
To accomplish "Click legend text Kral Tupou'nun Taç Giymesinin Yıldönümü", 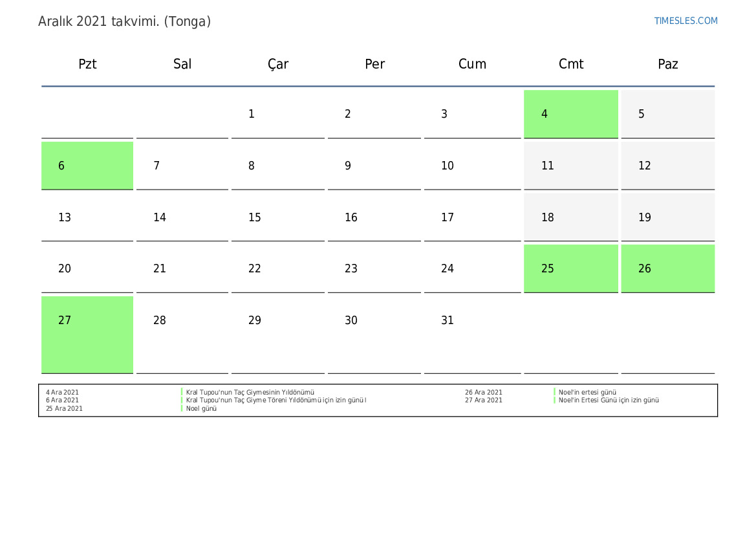I will pos(250,392).
